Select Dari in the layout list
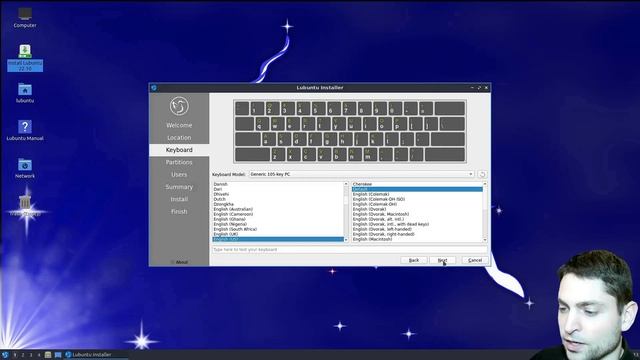This screenshot has height=360, width=640. (x=218, y=189)
